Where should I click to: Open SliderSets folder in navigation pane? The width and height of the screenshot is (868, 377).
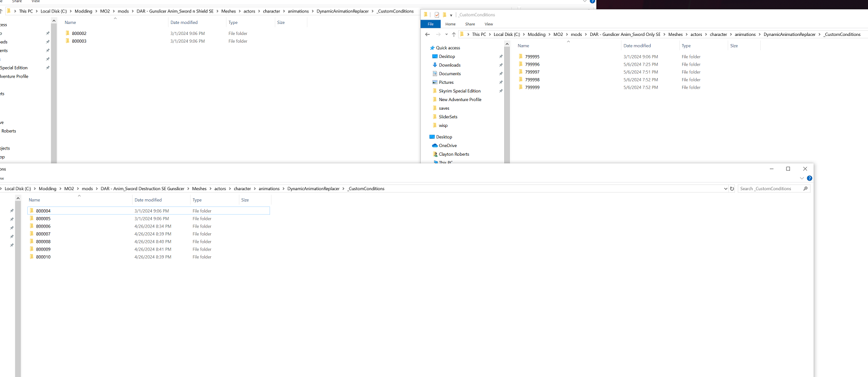pos(448,117)
